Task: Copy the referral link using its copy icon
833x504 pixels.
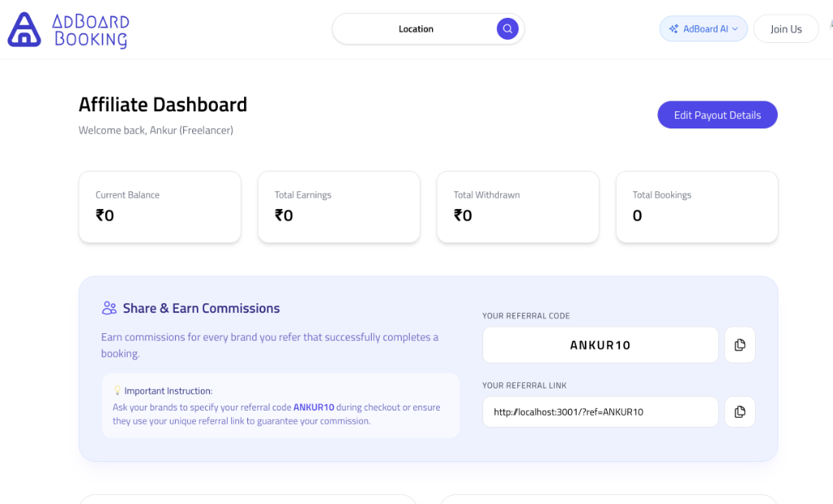Action: point(739,412)
